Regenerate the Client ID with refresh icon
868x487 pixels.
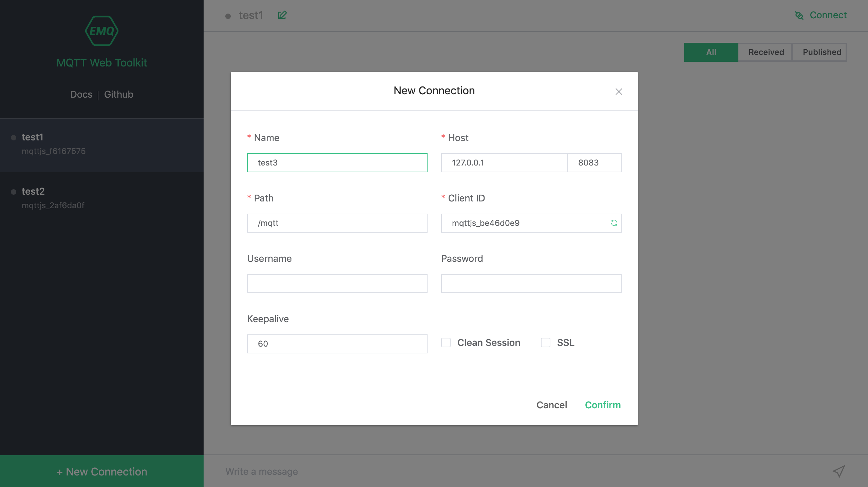[614, 223]
